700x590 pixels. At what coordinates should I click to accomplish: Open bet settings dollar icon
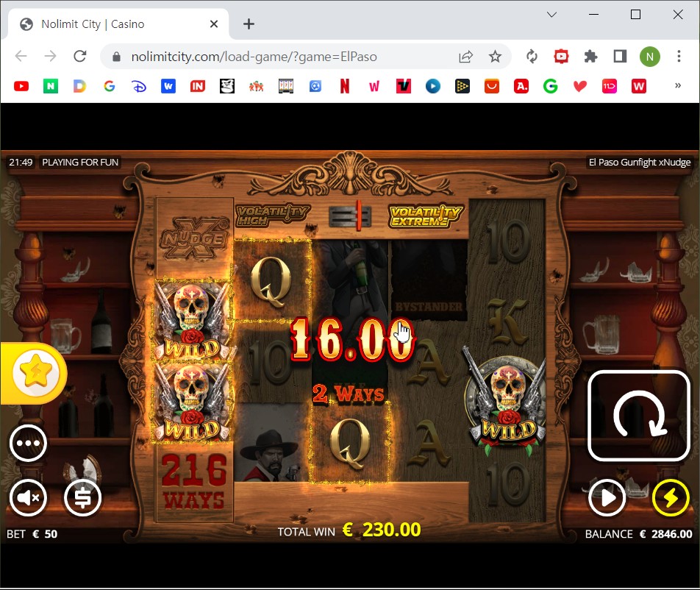82,497
